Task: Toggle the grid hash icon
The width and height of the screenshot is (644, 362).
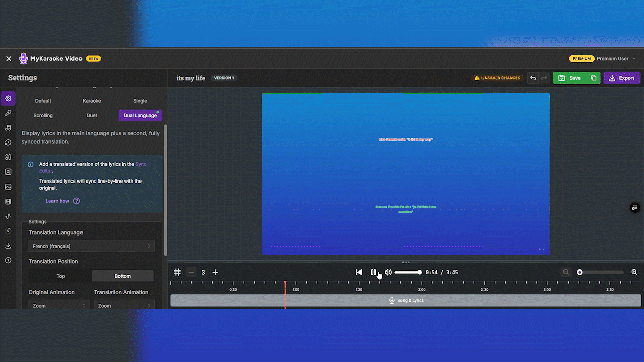Action: [x=177, y=272]
